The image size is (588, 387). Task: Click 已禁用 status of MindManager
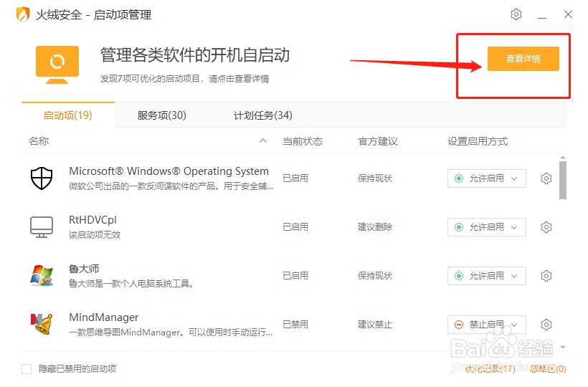(295, 325)
